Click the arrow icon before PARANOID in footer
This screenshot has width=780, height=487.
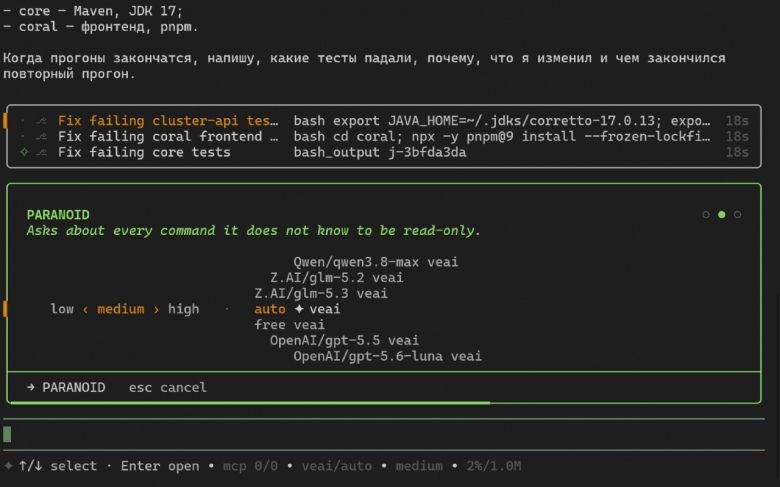31,387
